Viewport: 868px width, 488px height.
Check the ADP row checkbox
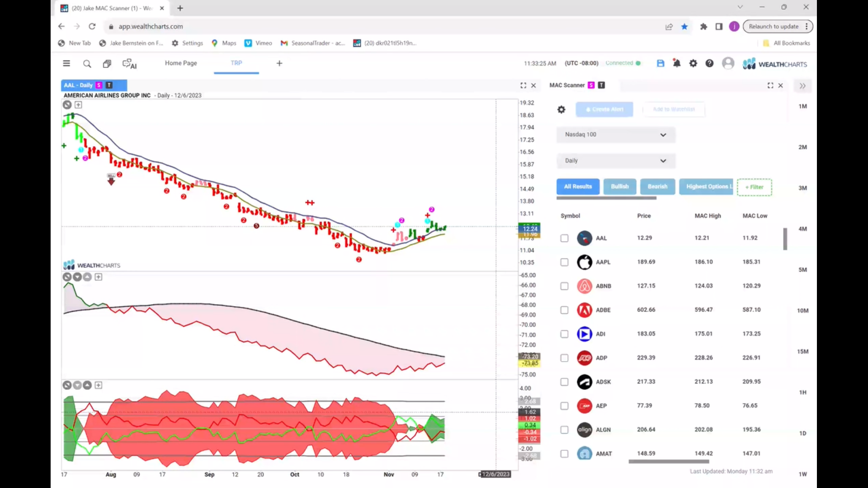pos(564,358)
